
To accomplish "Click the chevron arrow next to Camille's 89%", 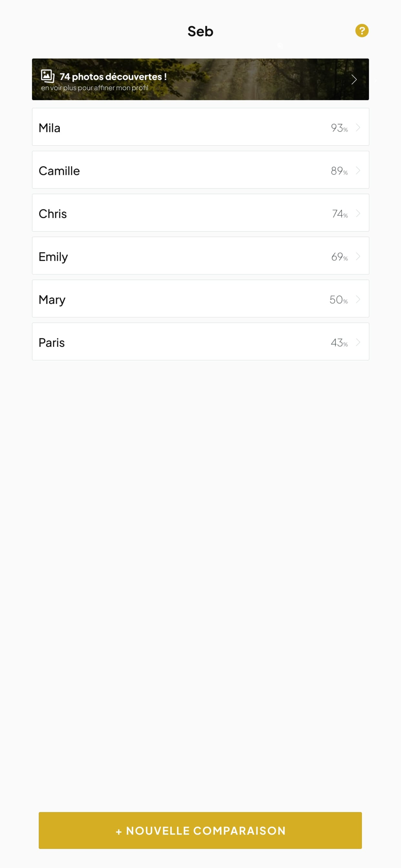I will [358, 170].
